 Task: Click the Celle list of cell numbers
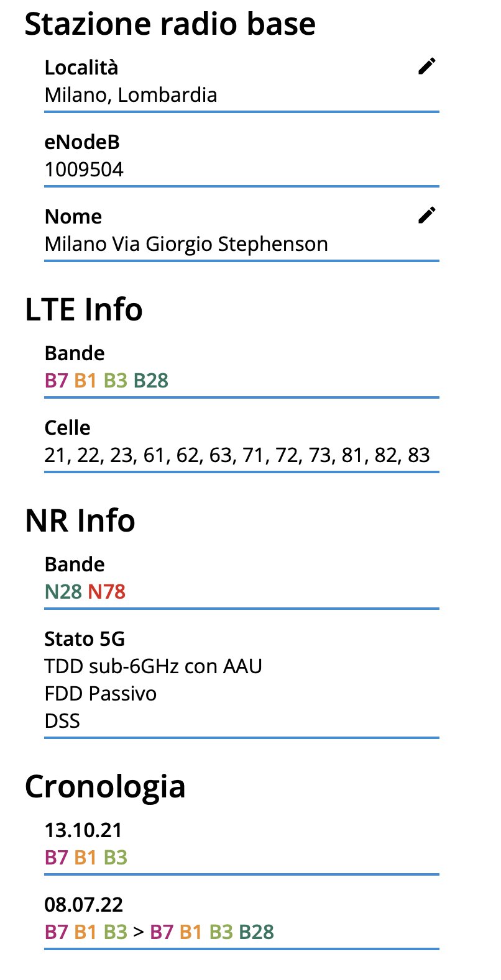237,455
